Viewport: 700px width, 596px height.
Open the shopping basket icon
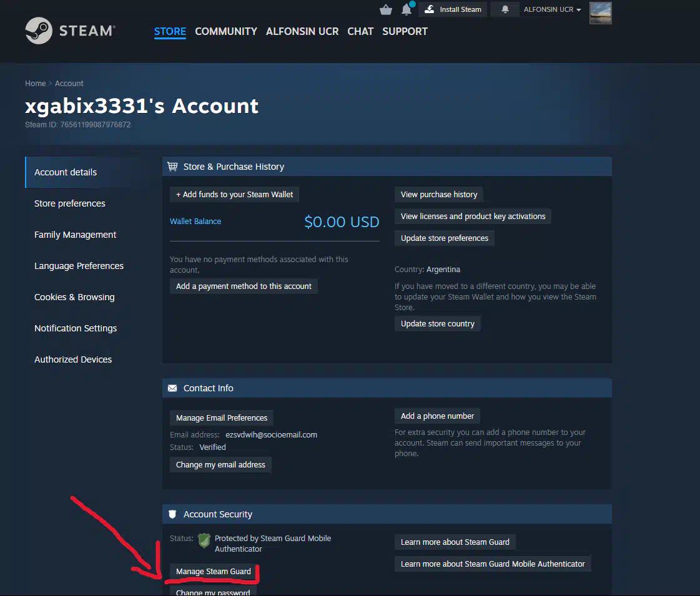[x=386, y=9]
